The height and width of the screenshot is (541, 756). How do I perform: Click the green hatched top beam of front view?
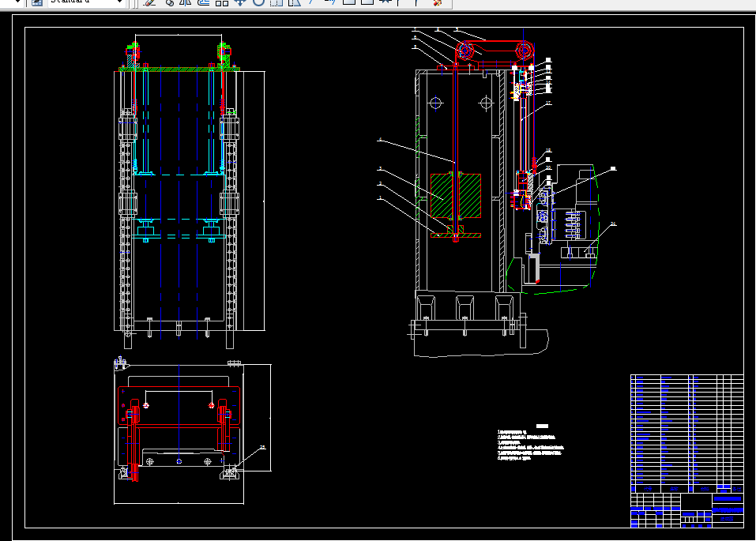179,70
